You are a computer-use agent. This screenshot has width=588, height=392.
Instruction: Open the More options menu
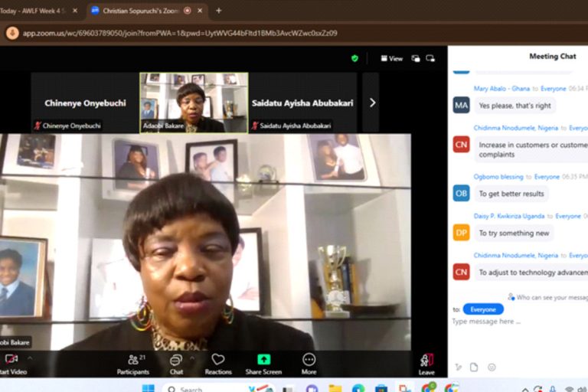[309, 362]
